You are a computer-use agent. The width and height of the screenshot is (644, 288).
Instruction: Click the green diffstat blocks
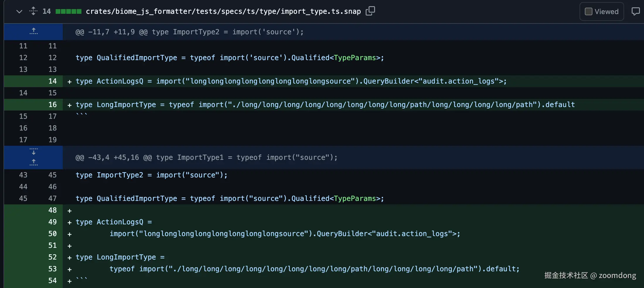pos(69,11)
